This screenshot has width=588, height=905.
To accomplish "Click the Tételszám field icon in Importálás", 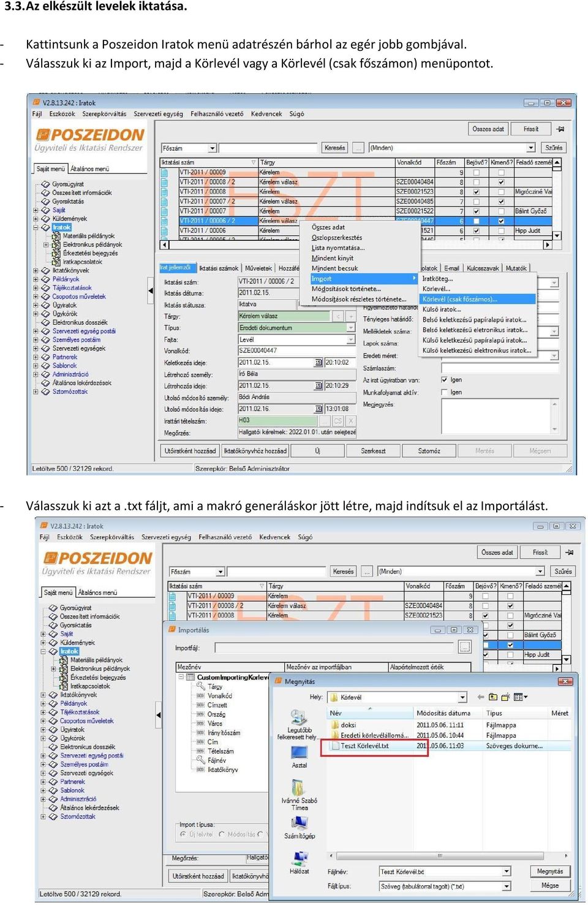I will pyautogui.click(x=200, y=751).
